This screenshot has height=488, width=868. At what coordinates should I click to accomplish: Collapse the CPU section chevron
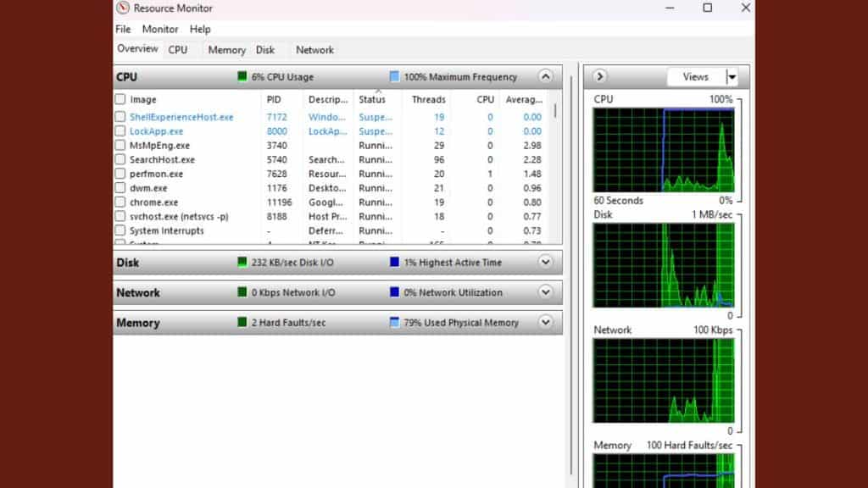[x=545, y=77]
